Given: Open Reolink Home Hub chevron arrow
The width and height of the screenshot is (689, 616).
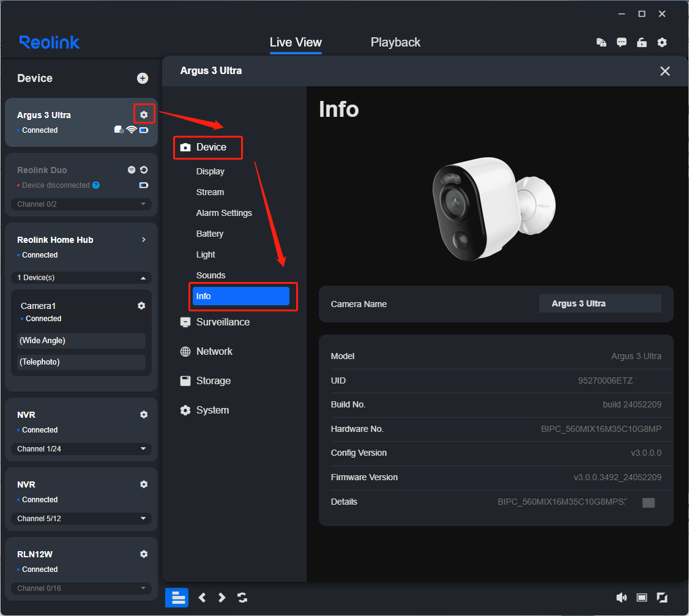Looking at the screenshot, I should pyautogui.click(x=144, y=240).
